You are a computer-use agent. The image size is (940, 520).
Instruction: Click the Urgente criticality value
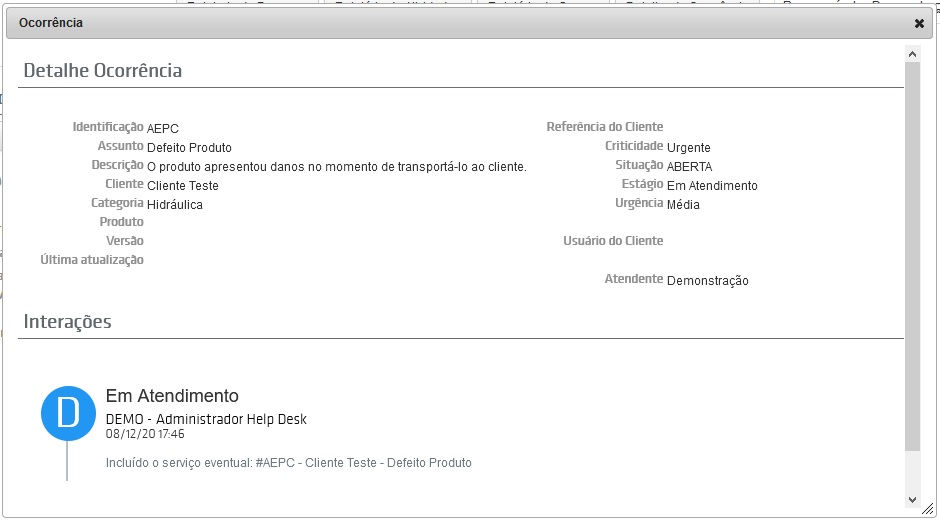(x=688, y=148)
